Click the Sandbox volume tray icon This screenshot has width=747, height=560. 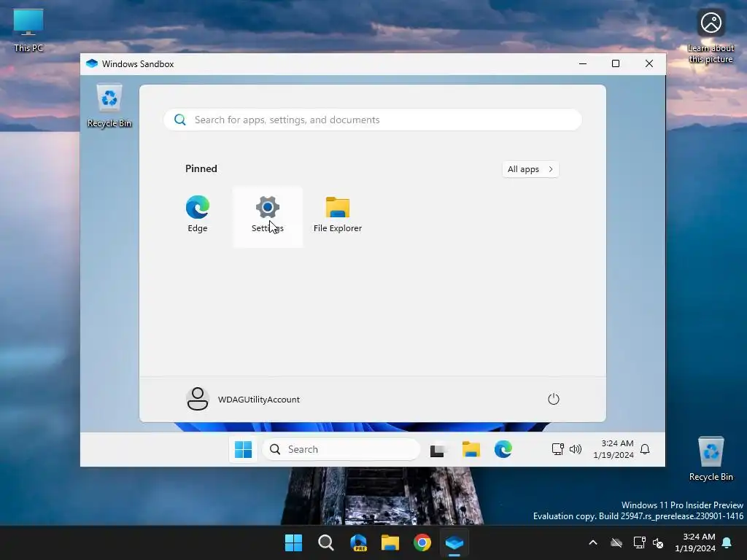[x=576, y=449]
